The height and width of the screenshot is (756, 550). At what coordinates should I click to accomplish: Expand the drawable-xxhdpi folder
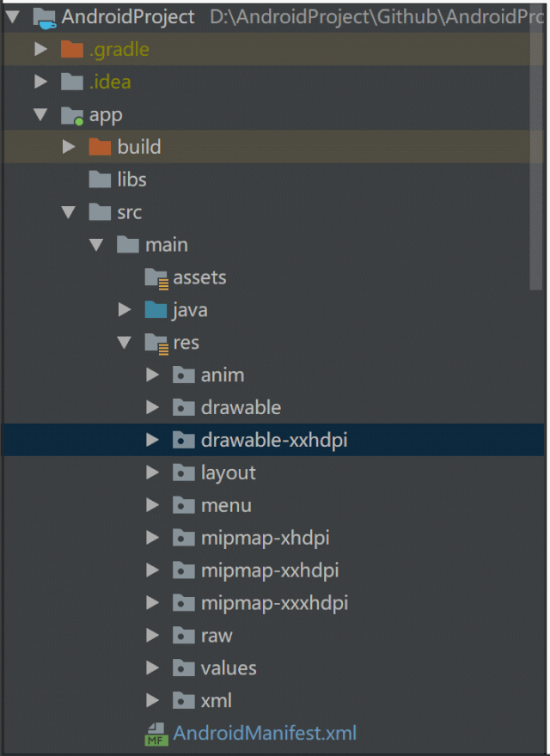153,440
